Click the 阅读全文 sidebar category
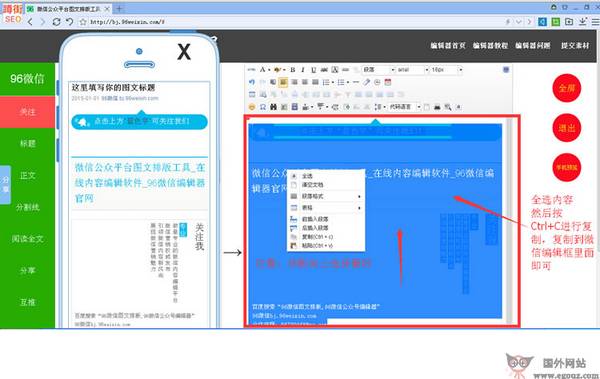The image size is (600, 379). (x=28, y=239)
